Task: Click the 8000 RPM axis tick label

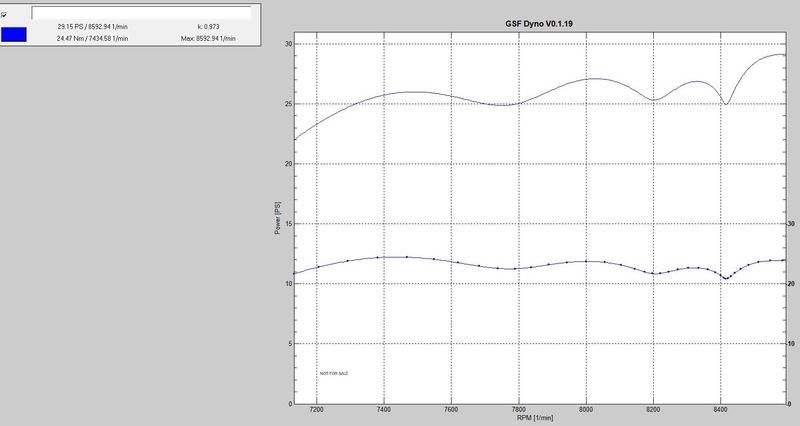Action: 586,409
